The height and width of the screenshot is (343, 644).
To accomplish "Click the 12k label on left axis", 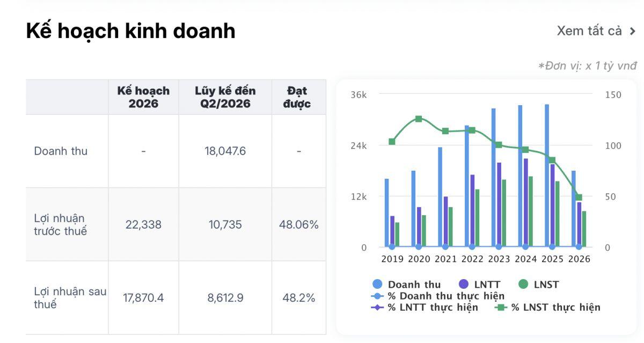I will (358, 197).
